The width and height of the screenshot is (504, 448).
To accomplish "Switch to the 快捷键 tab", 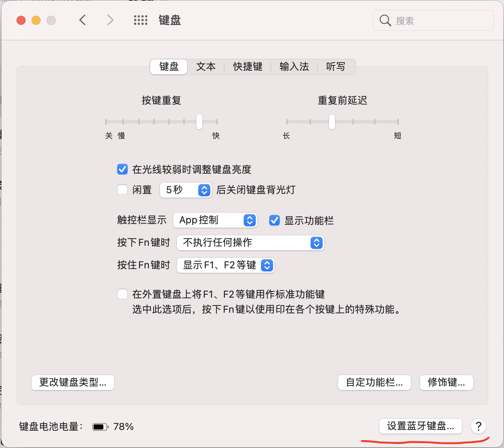I will (x=247, y=67).
